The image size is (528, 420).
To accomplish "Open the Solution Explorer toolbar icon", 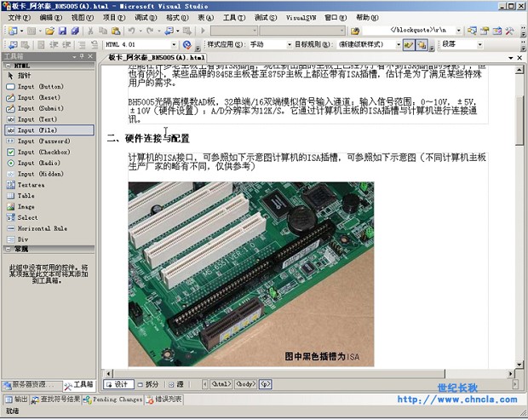I will tap(472, 31).
